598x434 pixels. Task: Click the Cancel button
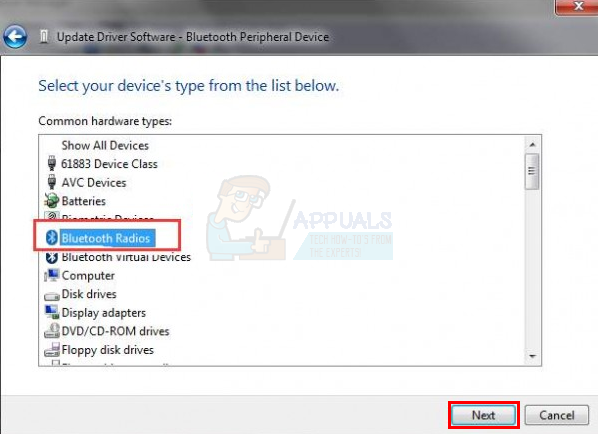(556, 415)
